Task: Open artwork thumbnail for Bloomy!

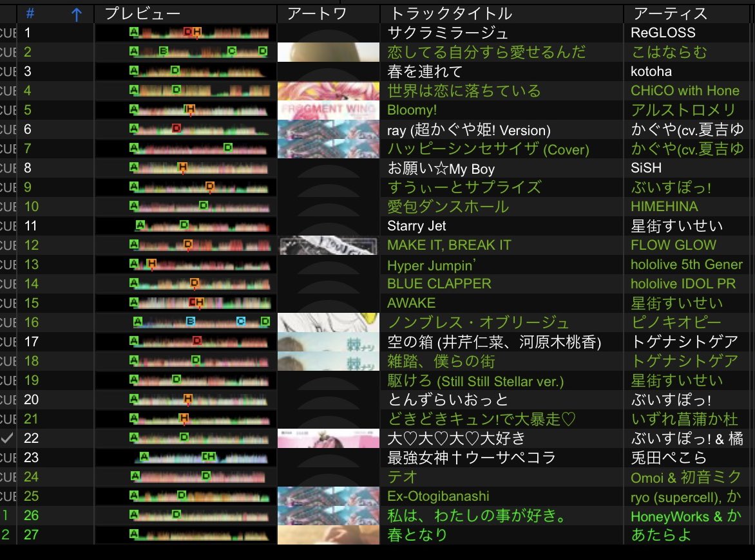Action: [329, 109]
